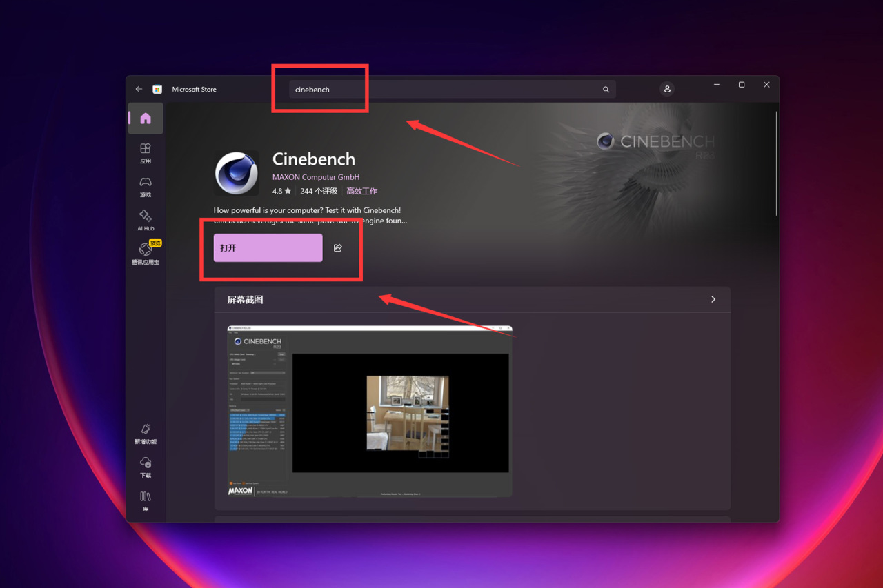Click the 4.8 star rating
Image resolution: width=883 pixels, height=588 pixels.
click(x=281, y=191)
